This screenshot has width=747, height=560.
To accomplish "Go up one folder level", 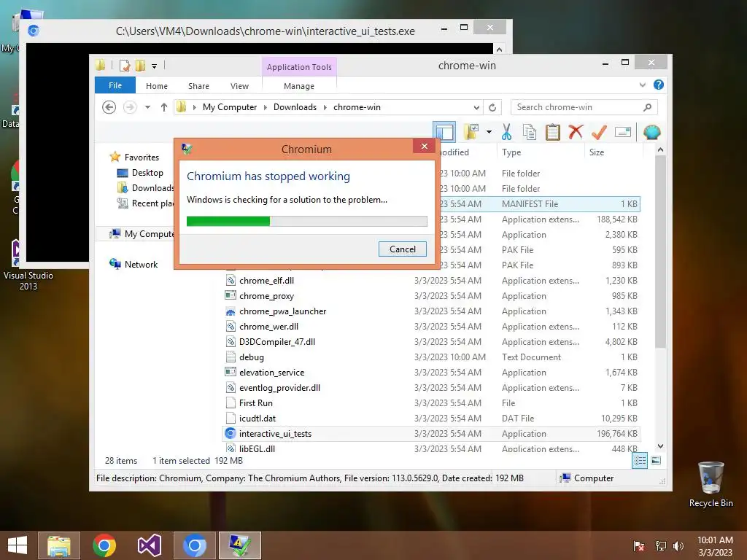I will (164, 107).
